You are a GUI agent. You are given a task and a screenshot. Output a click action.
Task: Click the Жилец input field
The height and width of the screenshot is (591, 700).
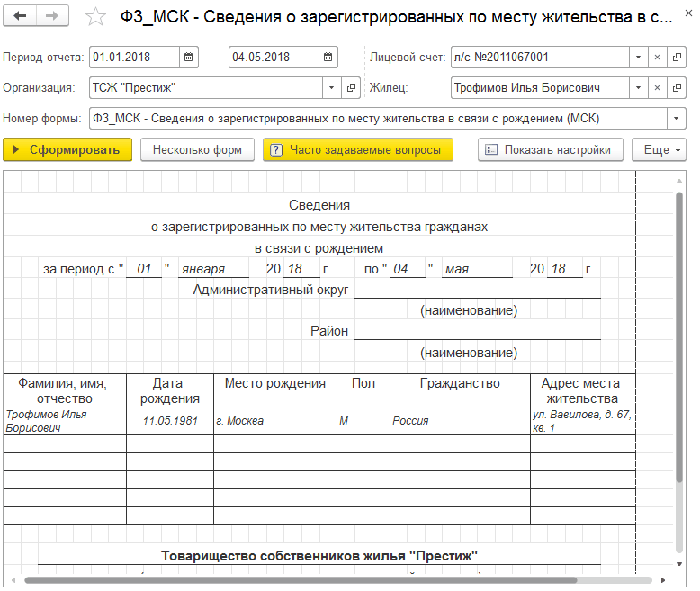[x=540, y=87]
